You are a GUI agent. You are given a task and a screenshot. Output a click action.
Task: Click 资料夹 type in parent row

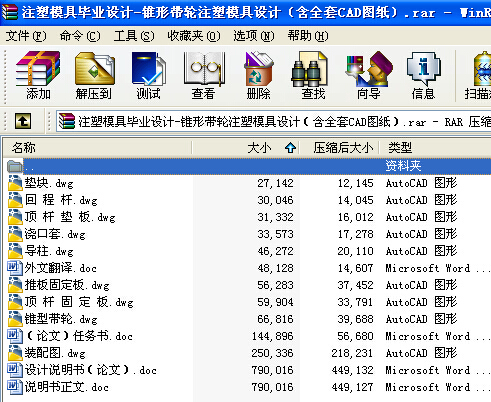pyautogui.click(x=403, y=166)
